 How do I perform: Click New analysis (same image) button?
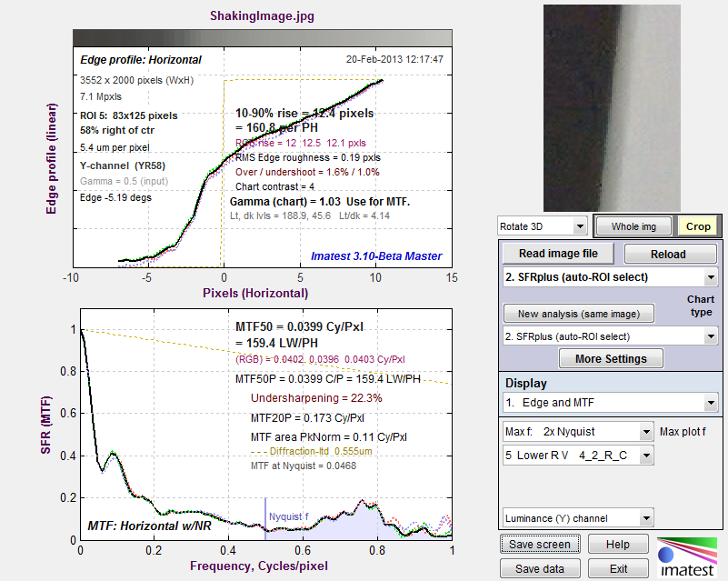(579, 314)
